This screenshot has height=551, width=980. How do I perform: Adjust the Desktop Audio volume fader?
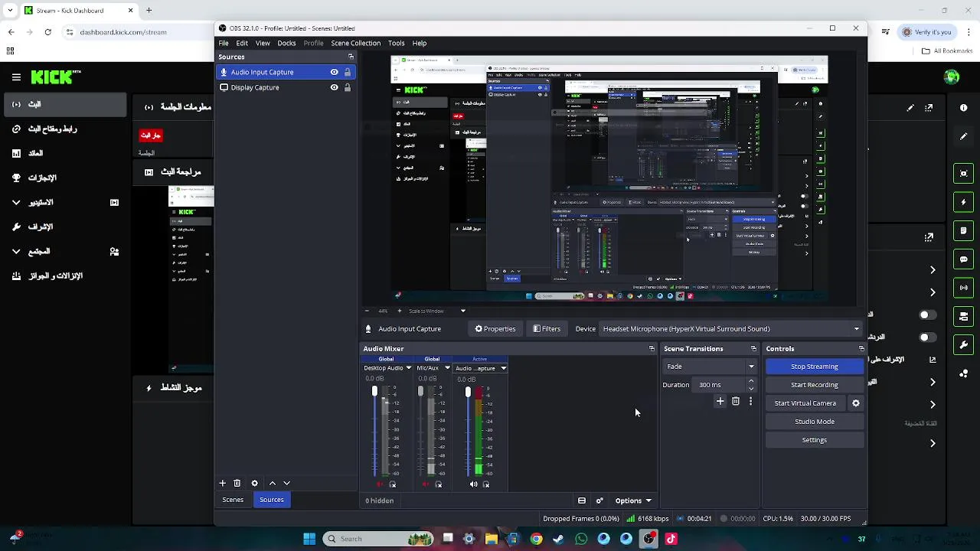(x=374, y=392)
